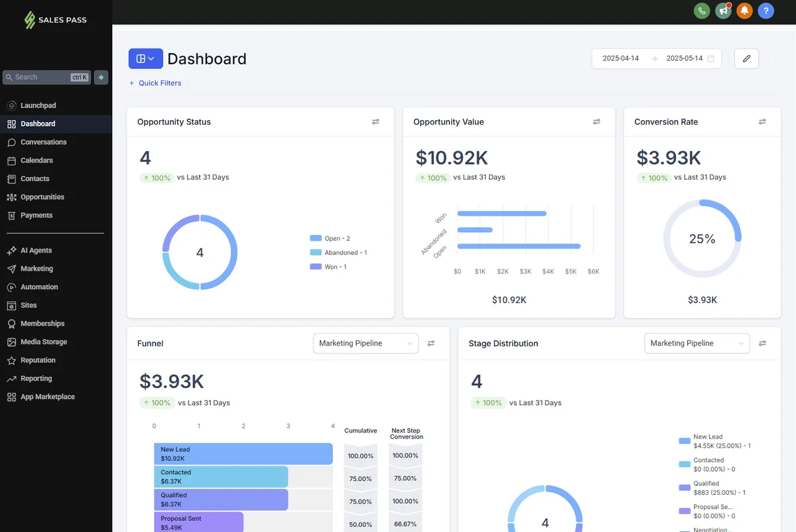Viewport: 796px width, 532px height.
Task: Click the Opportunity Status widget title
Action: click(x=174, y=122)
